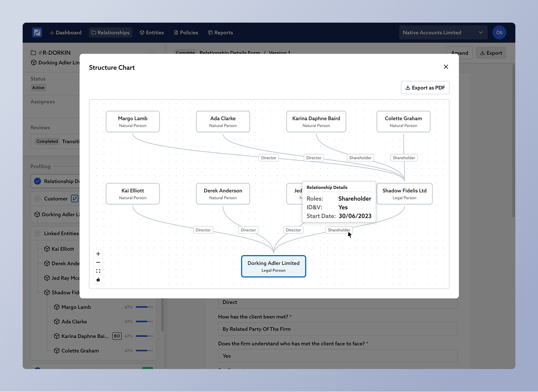Screen dimensions: 538x392
Task: Toggle the Relationship Details completed checkmark
Action: [37, 181]
